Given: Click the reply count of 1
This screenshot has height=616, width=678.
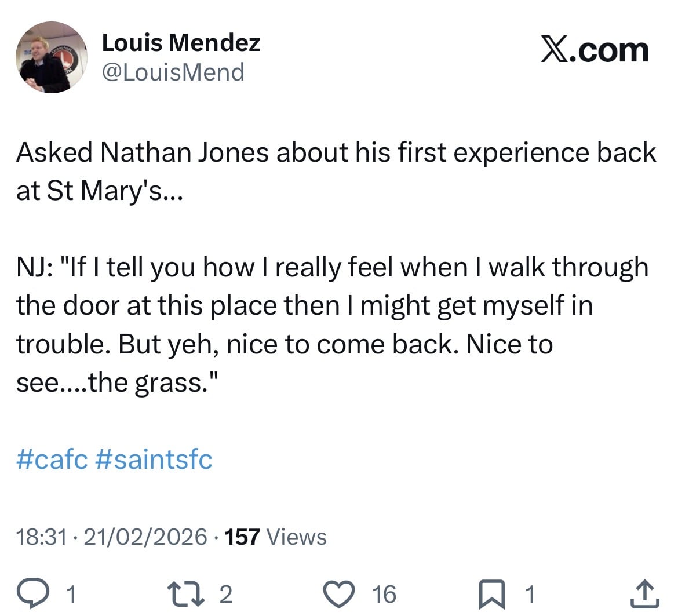Looking at the screenshot, I should (70, 594).
